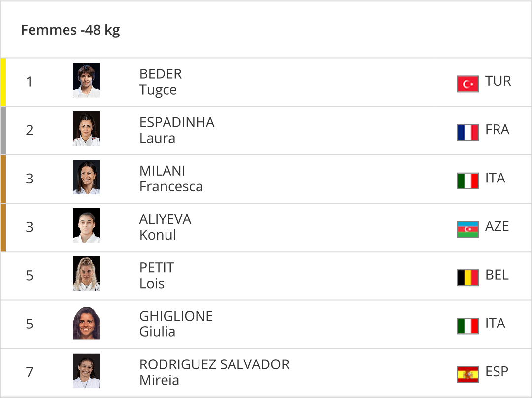The image size is (532, 398).
Task: Click the Femmes -48 kg heading
Action: 70,30
